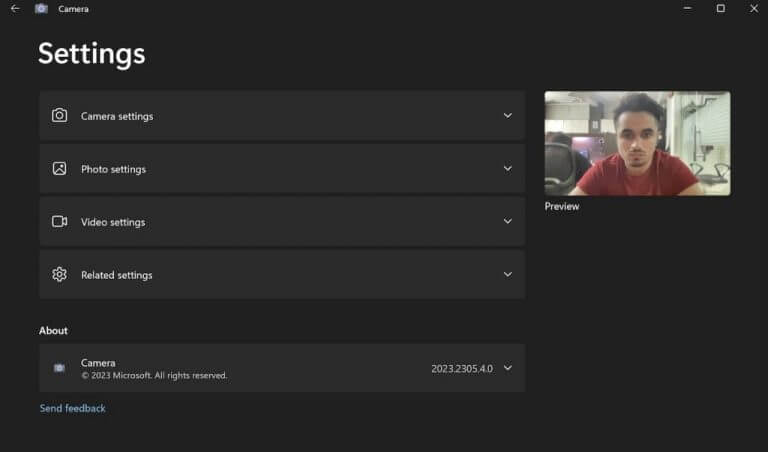768x452 pixels.
Task: Expand the Video settings chevron
Action: (x=508, y=221)
